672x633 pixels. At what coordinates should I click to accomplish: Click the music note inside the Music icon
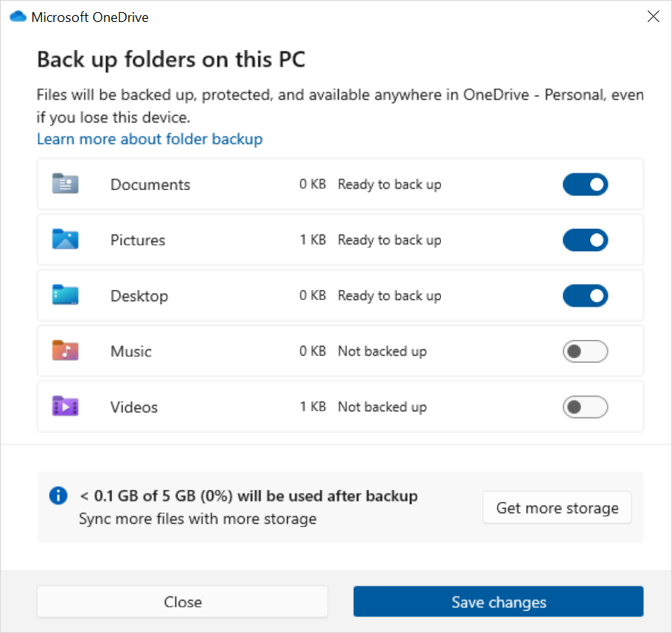66,351
